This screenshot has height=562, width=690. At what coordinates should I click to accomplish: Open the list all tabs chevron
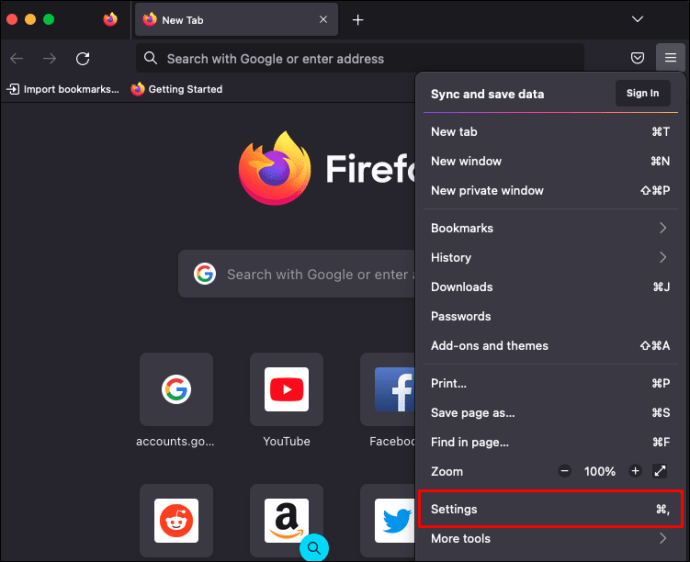(x=637, y=19)
